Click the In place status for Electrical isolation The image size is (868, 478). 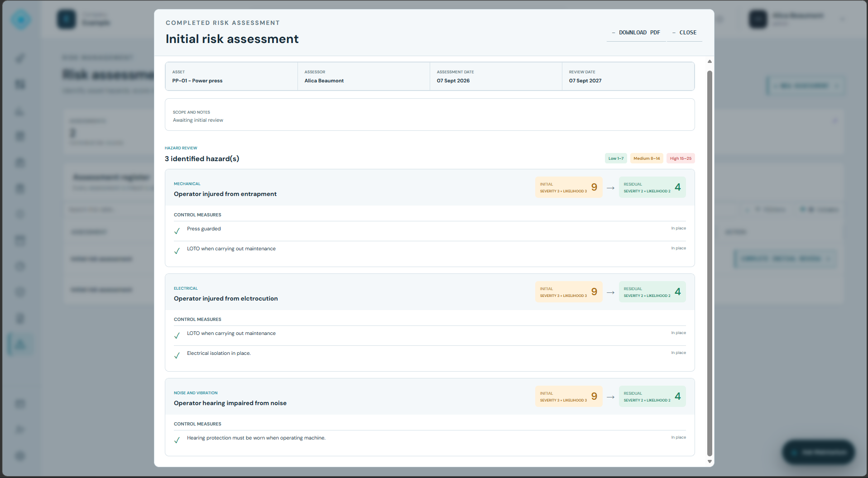tap(678, 353)
